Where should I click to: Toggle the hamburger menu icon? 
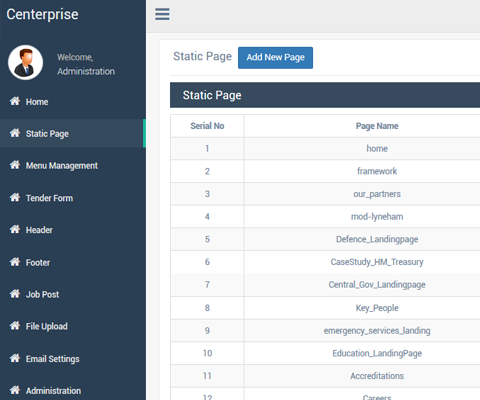[x=162, y=14]
